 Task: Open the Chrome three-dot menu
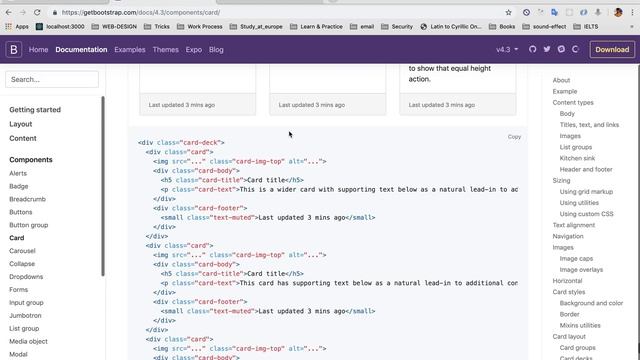tap(632, 13)
